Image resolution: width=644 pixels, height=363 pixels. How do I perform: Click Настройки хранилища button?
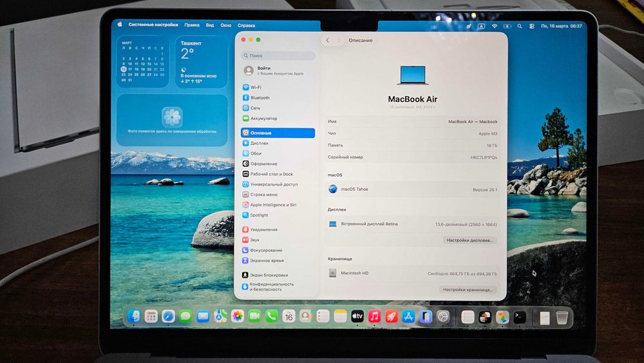[468, 289]
